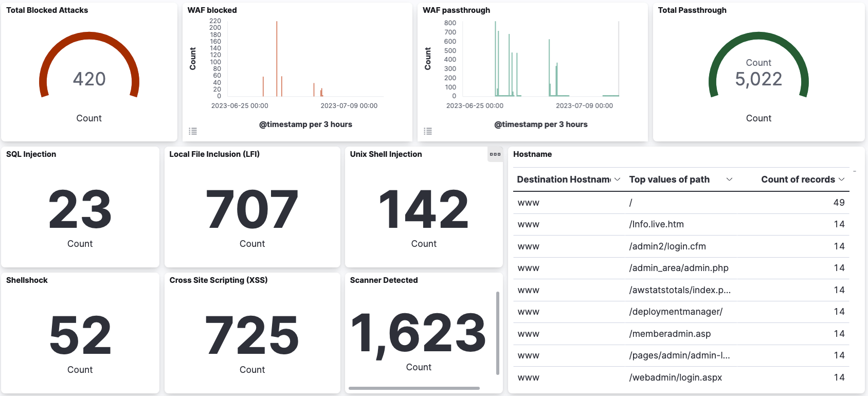Click 2023-07-09 date label under WAF blocked chart

349,105
